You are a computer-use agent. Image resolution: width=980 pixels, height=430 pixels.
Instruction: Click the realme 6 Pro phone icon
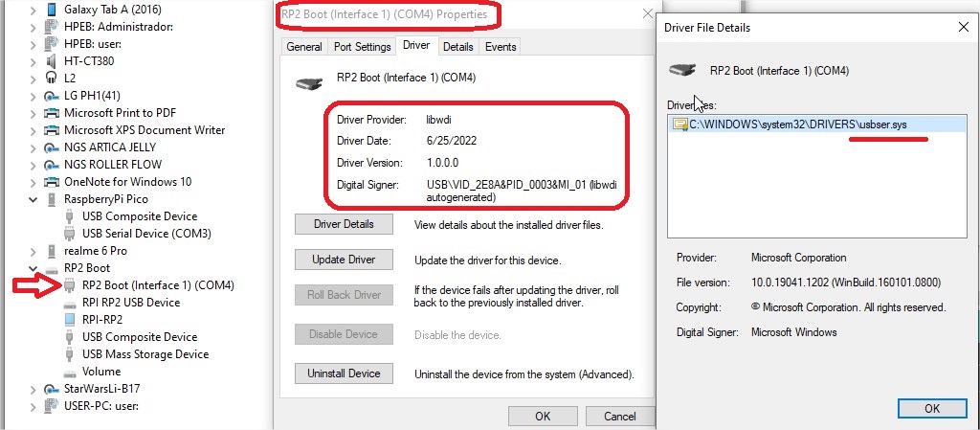53,251
